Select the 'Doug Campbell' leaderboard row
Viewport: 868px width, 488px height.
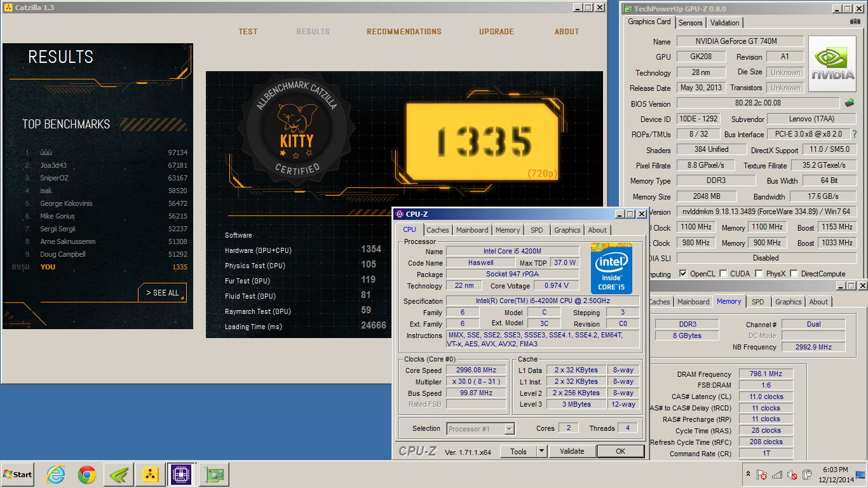[106, 254]
